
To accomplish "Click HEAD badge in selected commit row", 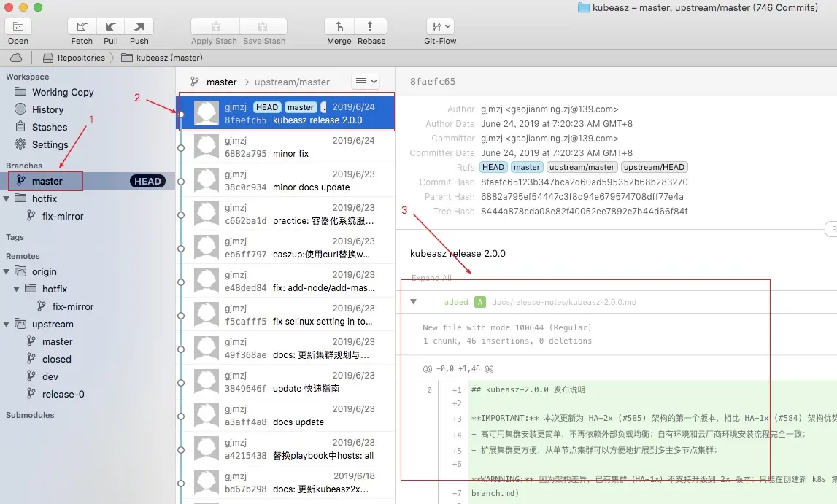I will point(267,107).
